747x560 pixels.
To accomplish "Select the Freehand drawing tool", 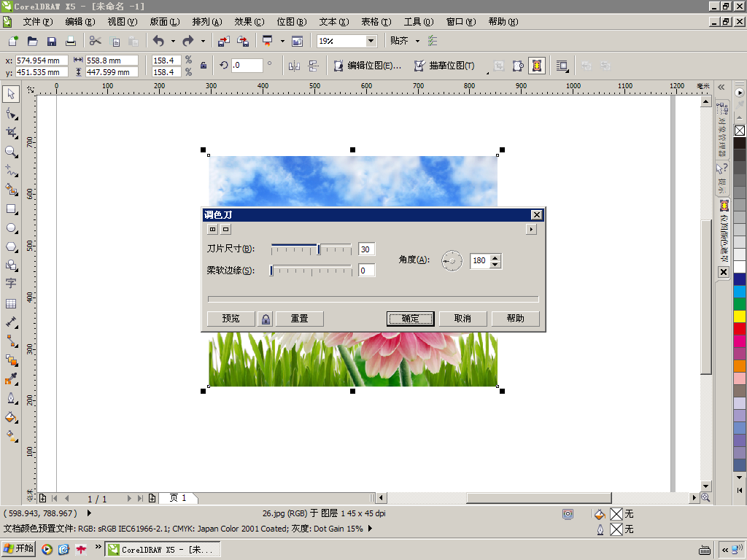I will [11, 171].
